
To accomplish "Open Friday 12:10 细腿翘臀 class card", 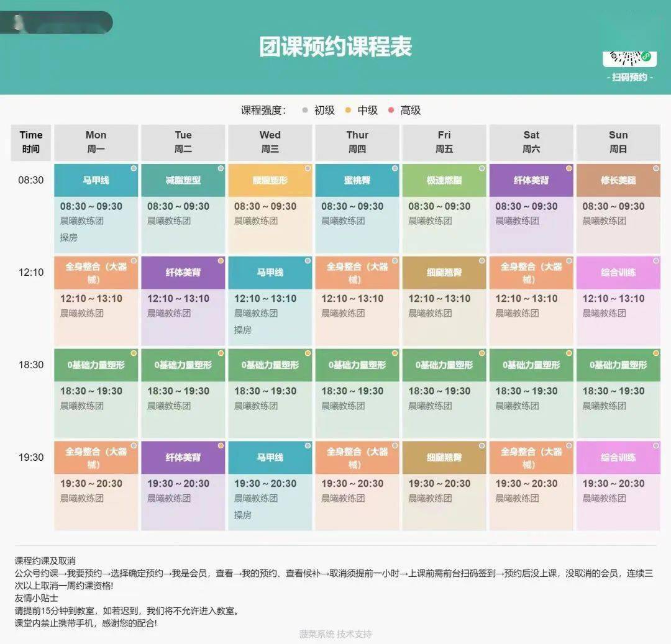I will point(444,301).
